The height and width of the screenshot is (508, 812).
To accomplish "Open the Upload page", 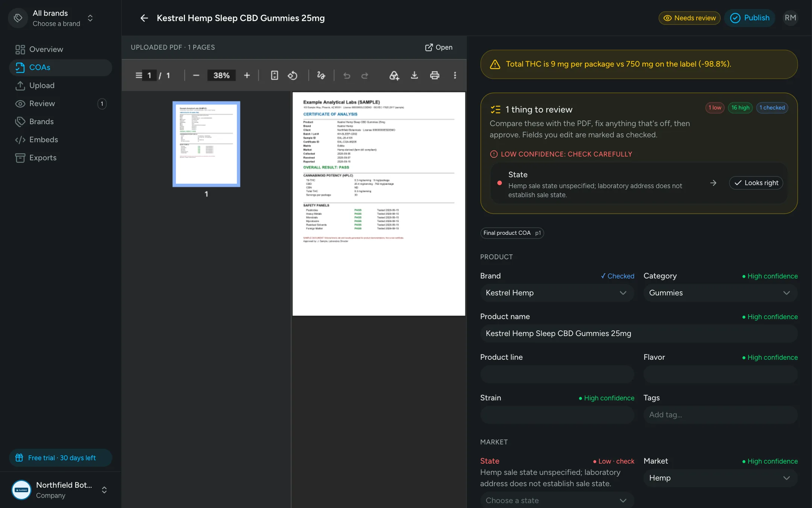I will pyautogui.click(x=61, y=85).
